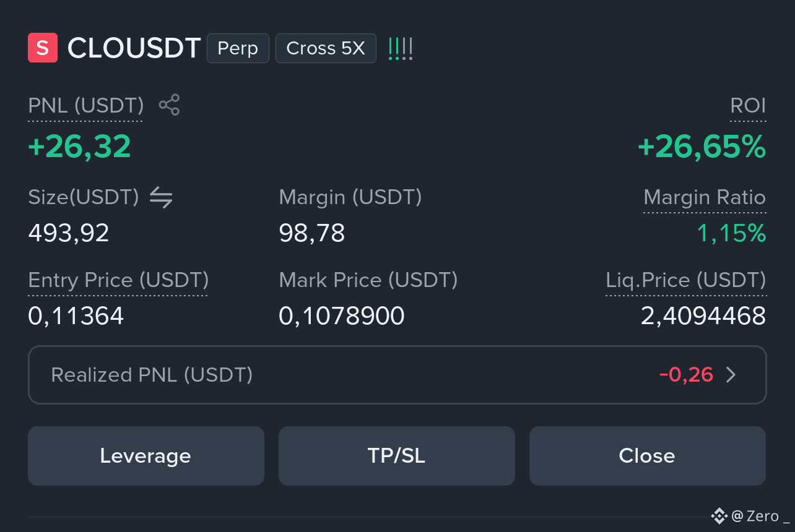Swap size unit with the arrows icon
Screen dimensions: 795x532
161,197
